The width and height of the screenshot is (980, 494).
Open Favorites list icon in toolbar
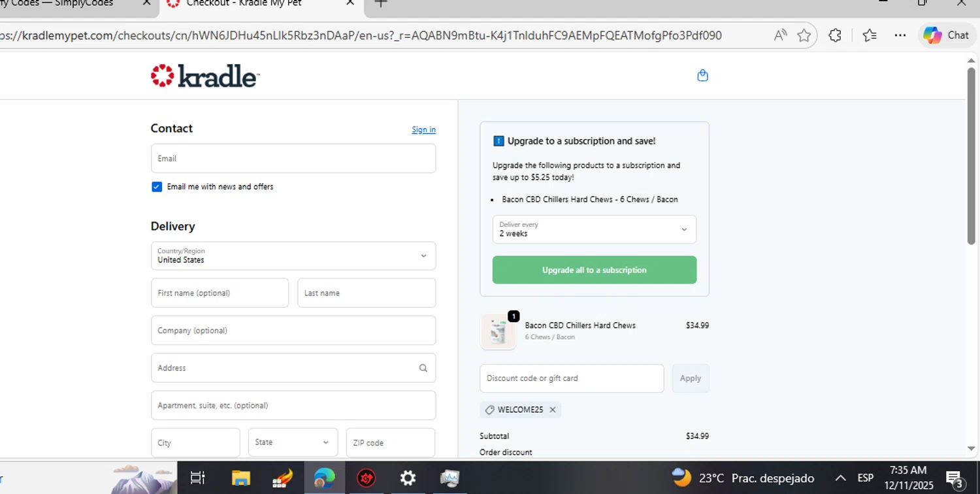869,35
